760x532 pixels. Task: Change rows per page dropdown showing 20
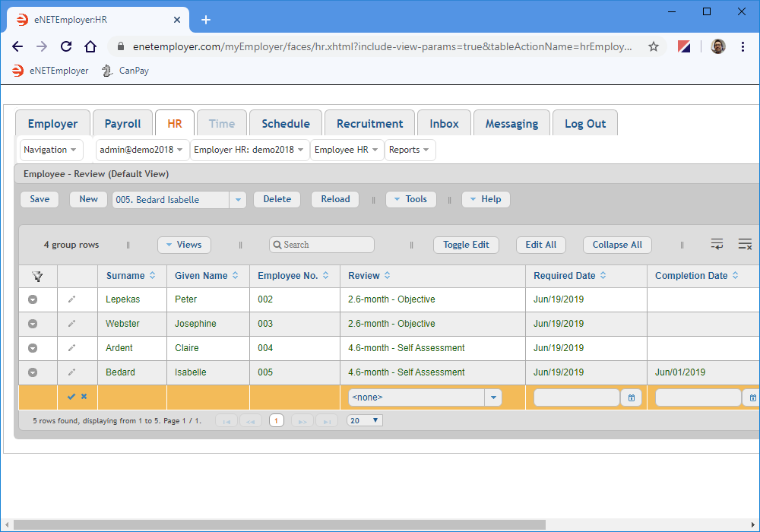(x=365, y=420)
